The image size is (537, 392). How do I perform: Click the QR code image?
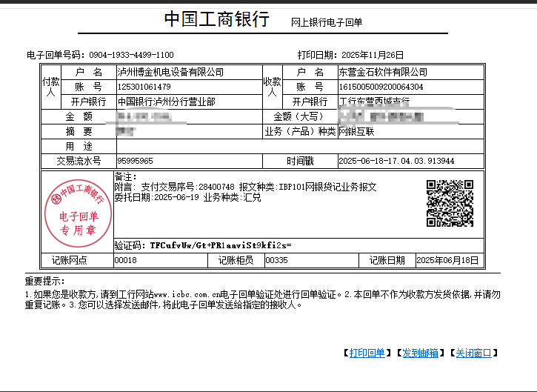pos(450,203)
